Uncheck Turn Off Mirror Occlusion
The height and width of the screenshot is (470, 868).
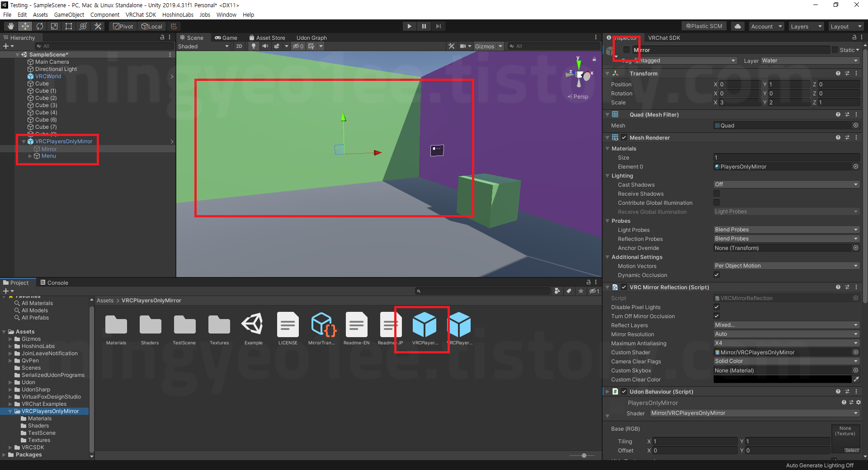(717, 316)
